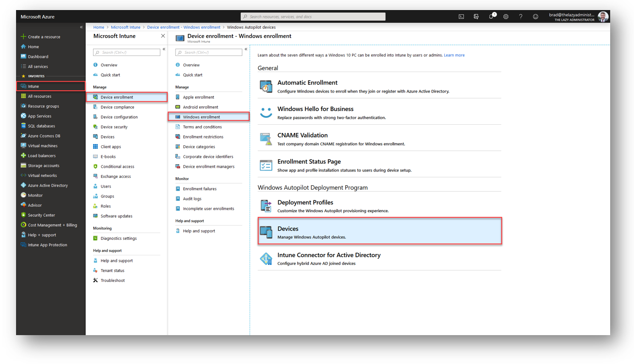Open Enrollment restrictions menu item
Screen dimensions: 634x364
tap(203, 137)
